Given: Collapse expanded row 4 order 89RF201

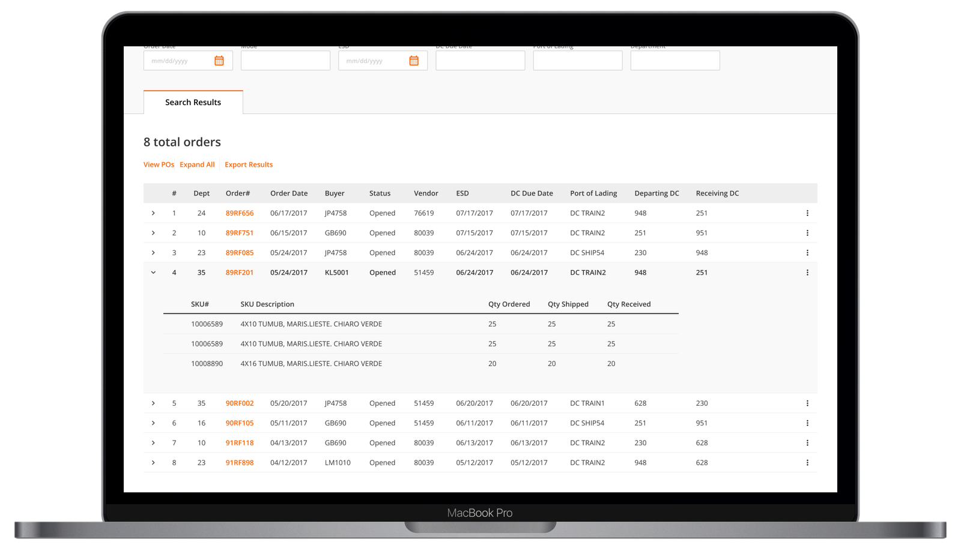Looking at the screenshot, I should point(153,272).
